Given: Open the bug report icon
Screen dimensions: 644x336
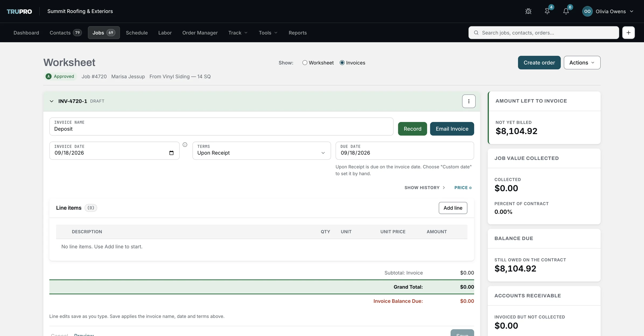Looking at the screenshot, I should coord(528,11).
